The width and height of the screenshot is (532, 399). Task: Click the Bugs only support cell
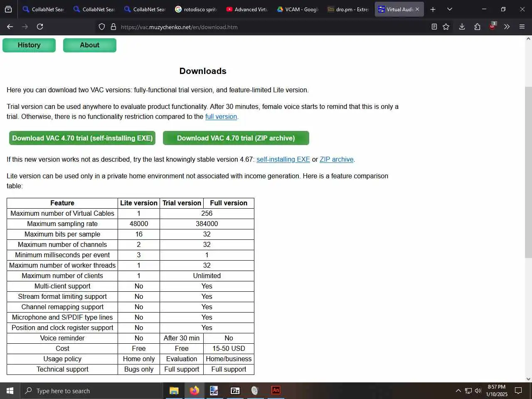139,369
